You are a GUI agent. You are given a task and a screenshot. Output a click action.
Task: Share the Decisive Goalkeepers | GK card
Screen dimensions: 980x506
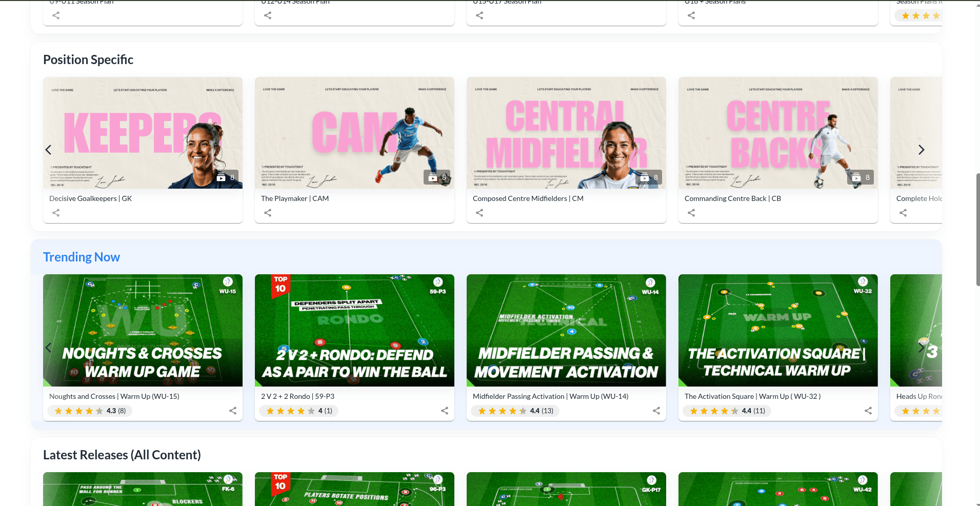pyautogui.click(x=56, y=213)
